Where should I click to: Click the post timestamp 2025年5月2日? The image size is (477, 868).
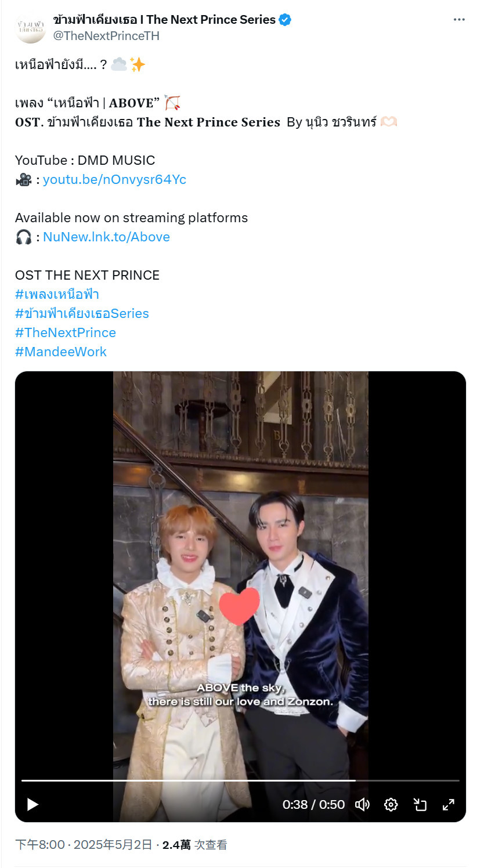[x=113, y=845]
